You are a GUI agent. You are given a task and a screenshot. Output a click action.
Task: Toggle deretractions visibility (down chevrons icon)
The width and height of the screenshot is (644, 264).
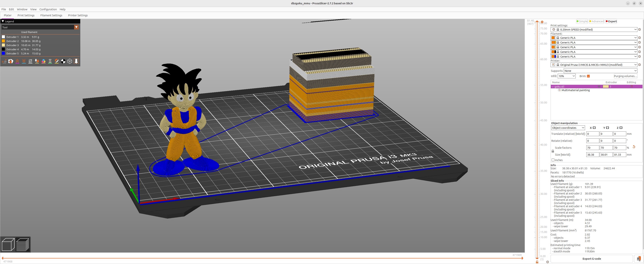[24, 61]
